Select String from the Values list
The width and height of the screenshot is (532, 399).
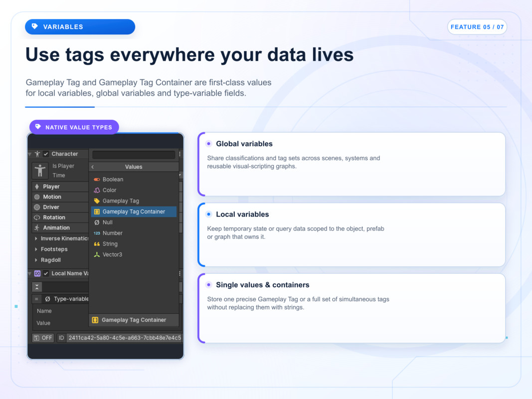coord(134,244)
